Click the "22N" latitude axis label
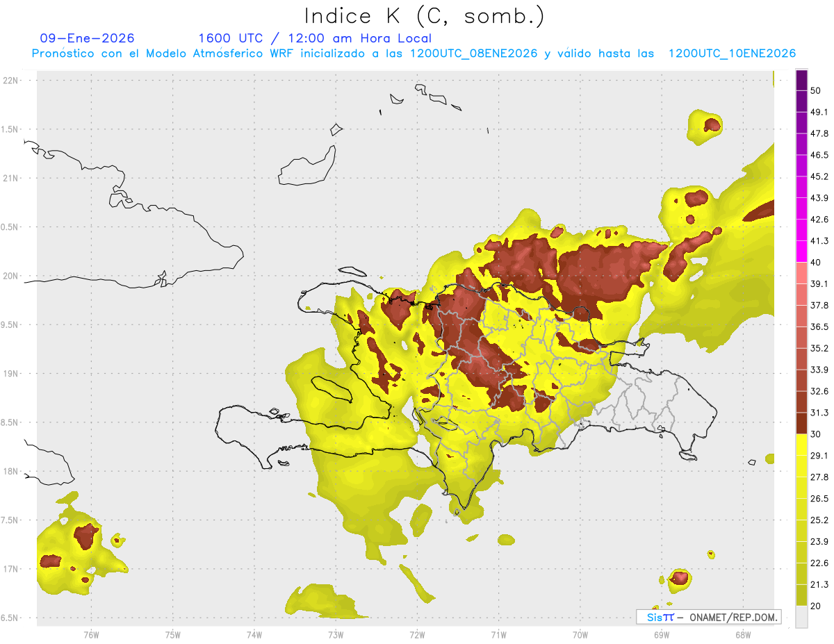This screenshot has height=644, width=834. [x=10, y=80]
